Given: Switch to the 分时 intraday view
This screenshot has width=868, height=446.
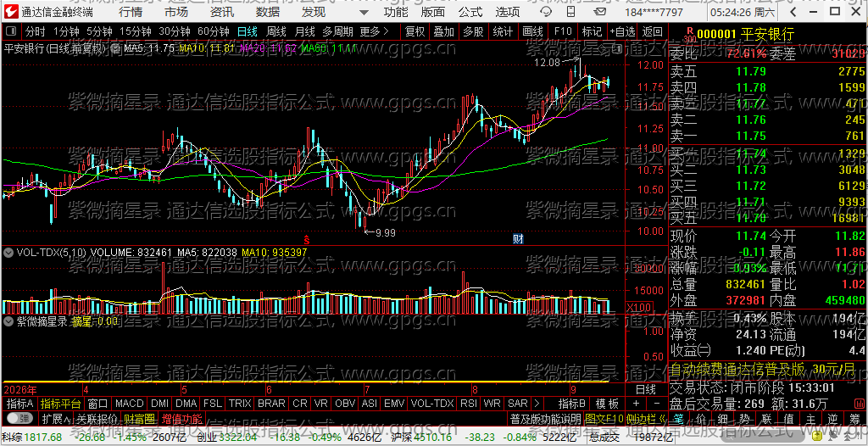Looking at the screenshot, I should click(36, 31).
